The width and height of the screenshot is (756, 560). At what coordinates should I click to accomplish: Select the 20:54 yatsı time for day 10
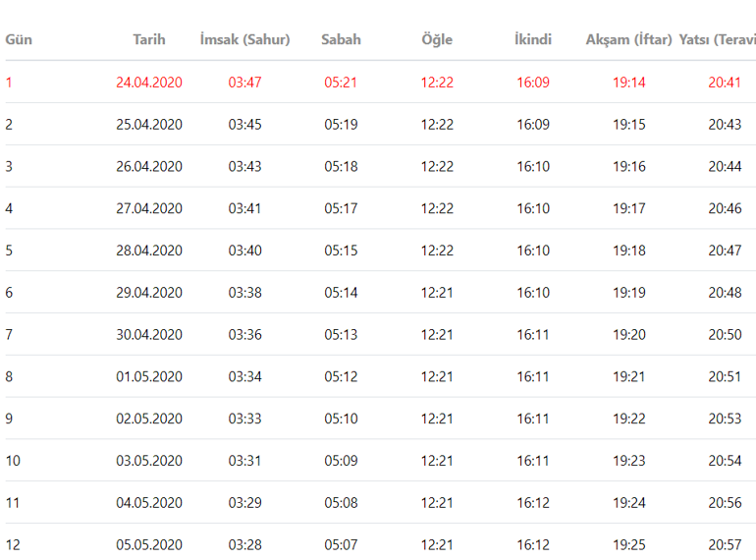[725, 461]
